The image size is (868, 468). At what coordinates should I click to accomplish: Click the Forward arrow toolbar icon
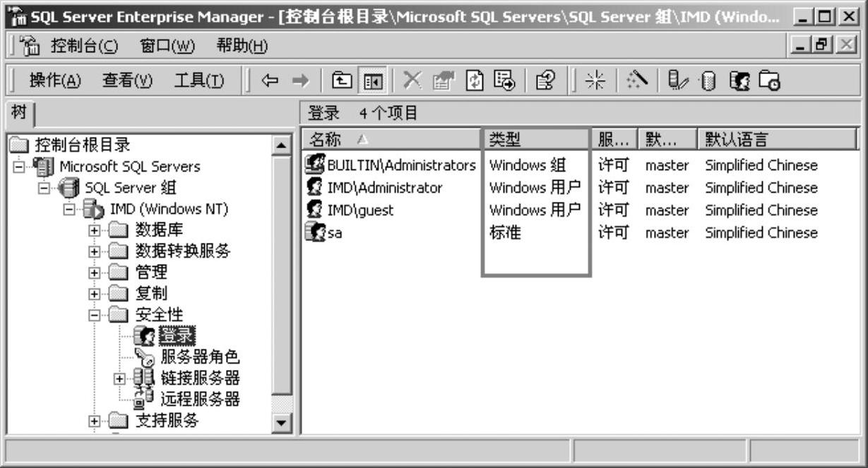[301, 81]
